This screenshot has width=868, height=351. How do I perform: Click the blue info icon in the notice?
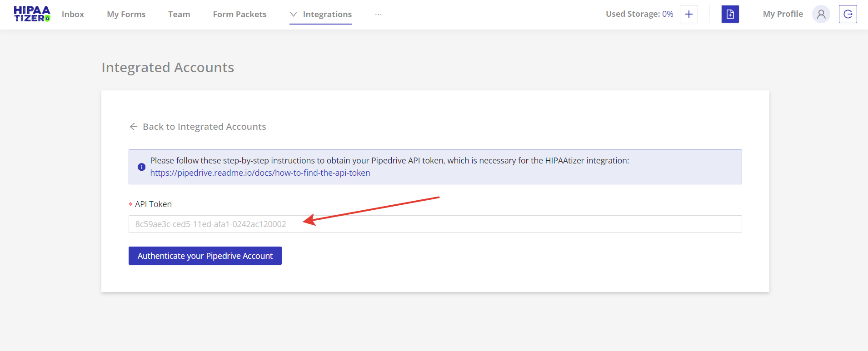[141, 167]
